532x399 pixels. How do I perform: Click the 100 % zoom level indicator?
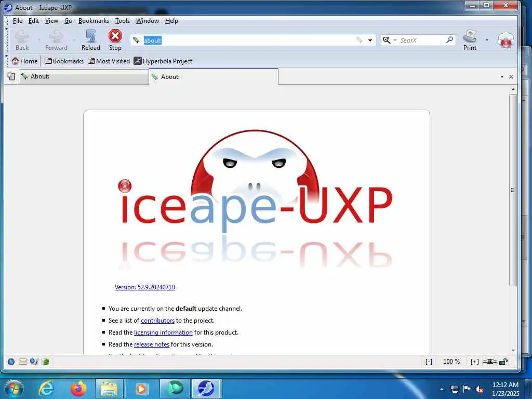coord(451,362)
